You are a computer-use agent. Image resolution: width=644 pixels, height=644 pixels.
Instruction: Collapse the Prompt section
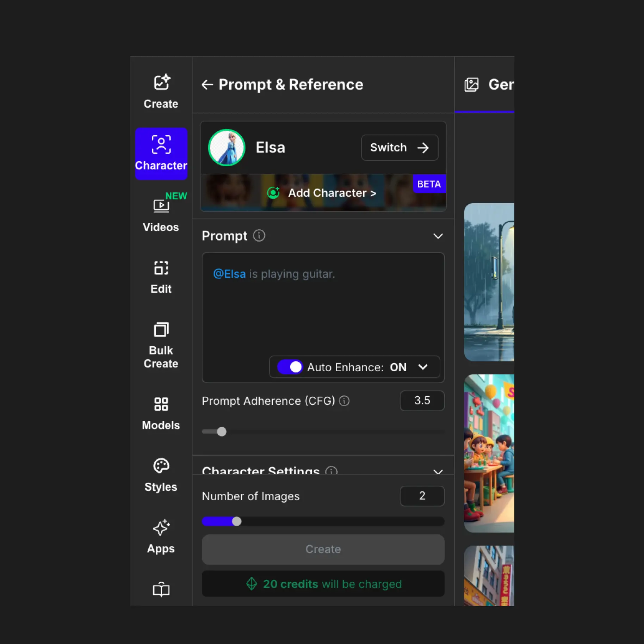click(438, 236)
